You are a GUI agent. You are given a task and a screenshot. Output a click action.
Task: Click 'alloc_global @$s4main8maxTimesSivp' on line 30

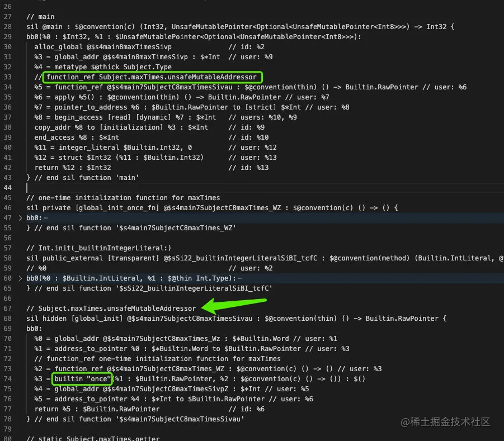tap(103, 47)
